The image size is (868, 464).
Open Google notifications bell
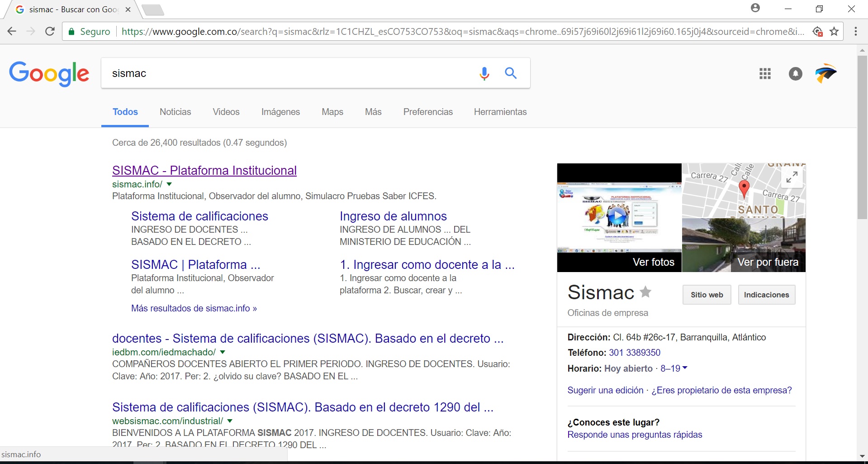coord(795,74)
